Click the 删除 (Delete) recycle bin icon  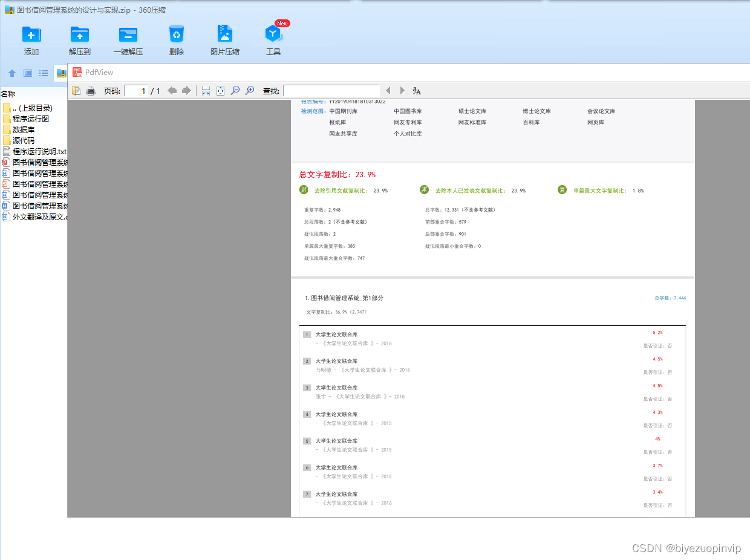pos(177,34)
